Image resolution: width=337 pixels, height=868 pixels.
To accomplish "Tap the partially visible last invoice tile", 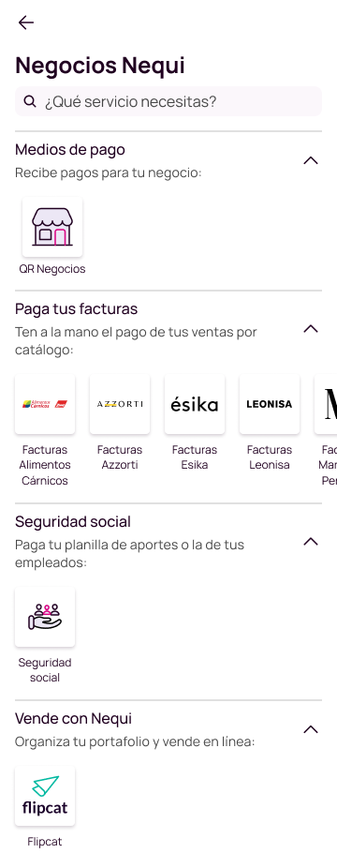I will [327, 404].
